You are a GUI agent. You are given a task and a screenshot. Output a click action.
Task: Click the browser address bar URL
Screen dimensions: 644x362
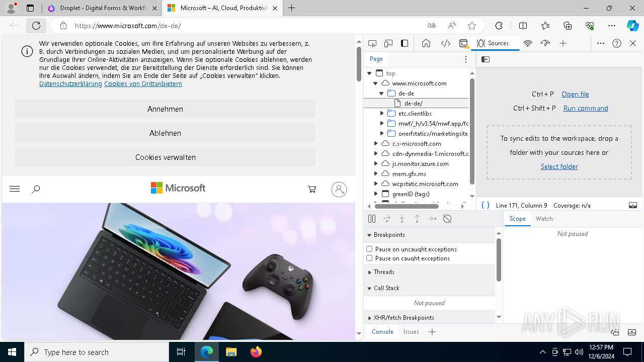(x=128, y=26)
